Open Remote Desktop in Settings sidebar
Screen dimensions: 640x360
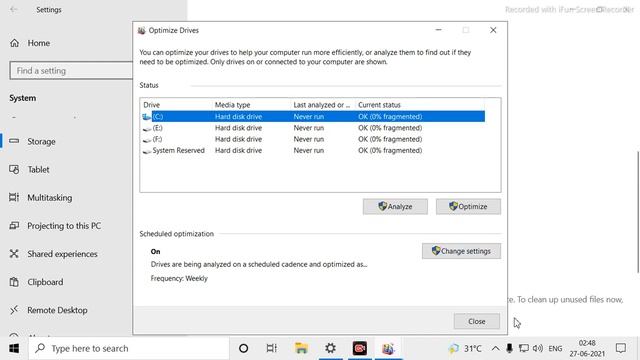[x=57, y=311]
